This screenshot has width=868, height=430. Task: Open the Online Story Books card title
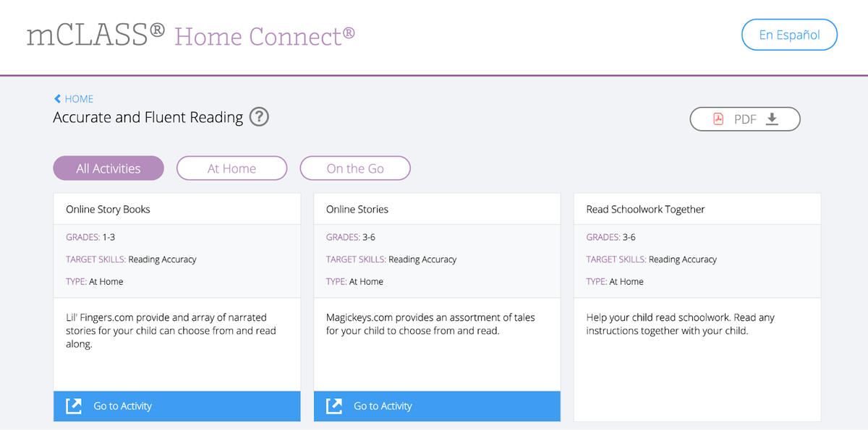point(108,209)
